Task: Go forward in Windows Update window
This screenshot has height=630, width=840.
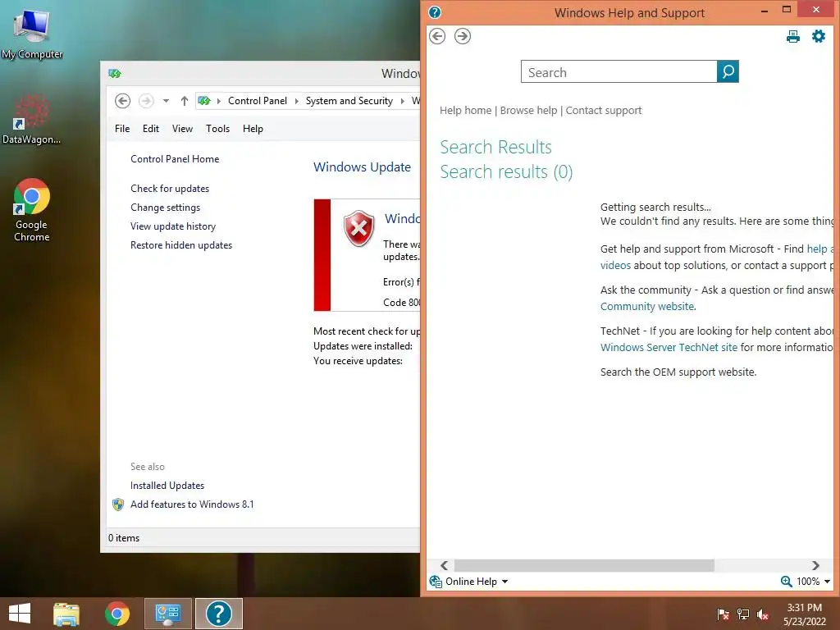Action: pyautogui.click(x=146, y=101)
